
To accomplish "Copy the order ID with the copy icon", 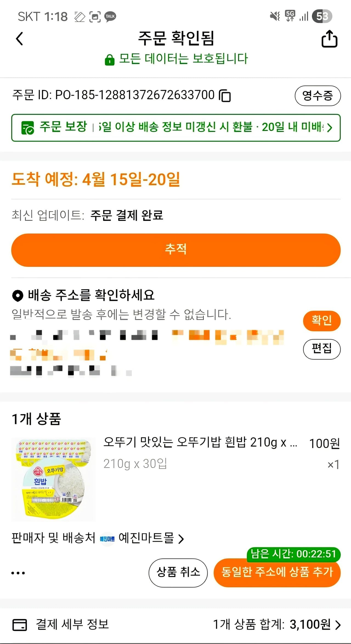I will pos(225,96).
